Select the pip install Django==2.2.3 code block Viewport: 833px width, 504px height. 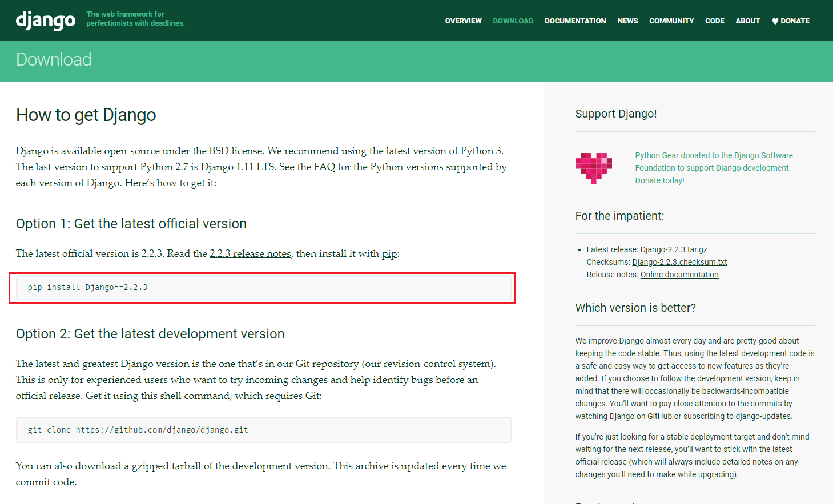coord(263,288)
